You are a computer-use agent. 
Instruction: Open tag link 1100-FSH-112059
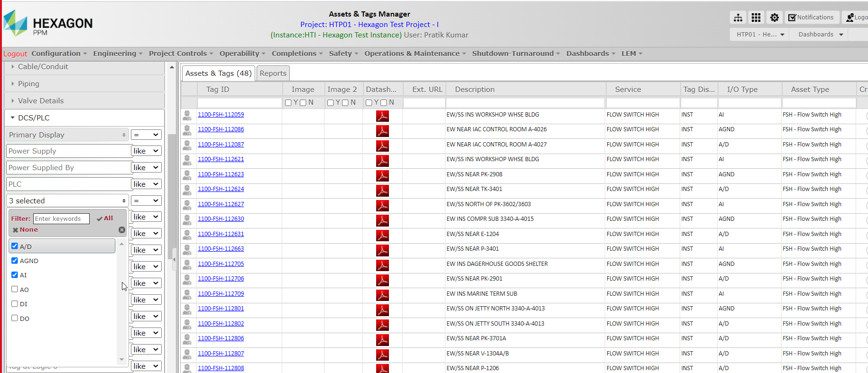pos(221,115)
